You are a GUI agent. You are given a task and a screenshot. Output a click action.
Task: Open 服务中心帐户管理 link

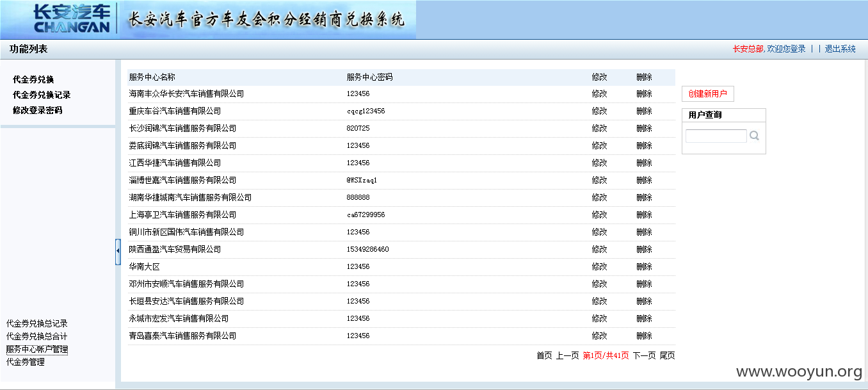pyautogui.click(x=36, y=349)
